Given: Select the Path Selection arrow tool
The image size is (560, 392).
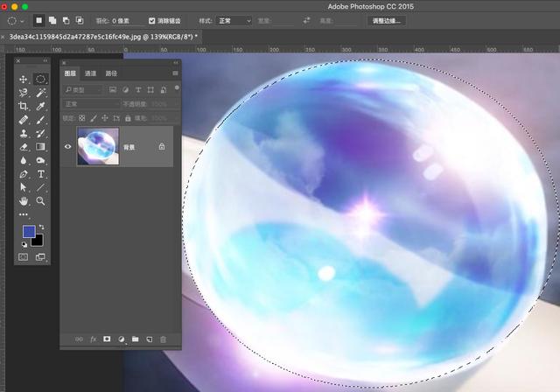Looking at the screenshot, I should click(x=24, y=187).
